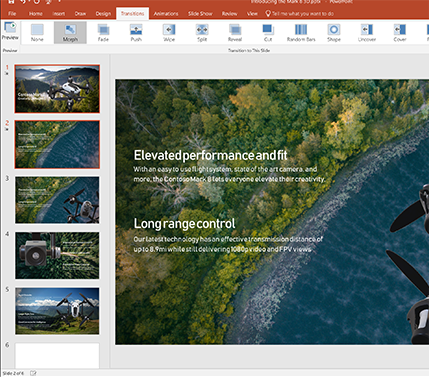Open the Animations tab
This screenshot has height=377, width=429.
click(x=166, y=14)
